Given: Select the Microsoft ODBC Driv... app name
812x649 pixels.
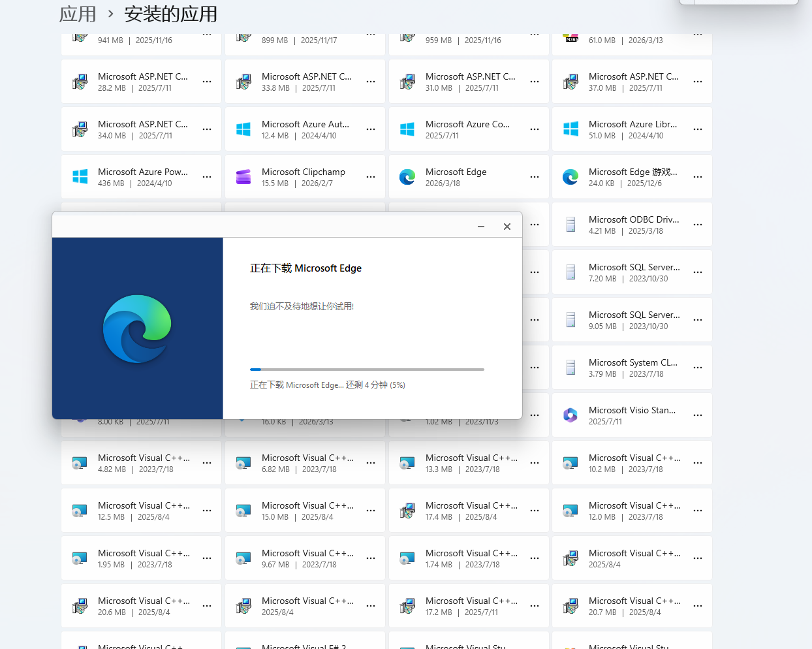Looking at the screenshot, I should (x=634, y=219).
